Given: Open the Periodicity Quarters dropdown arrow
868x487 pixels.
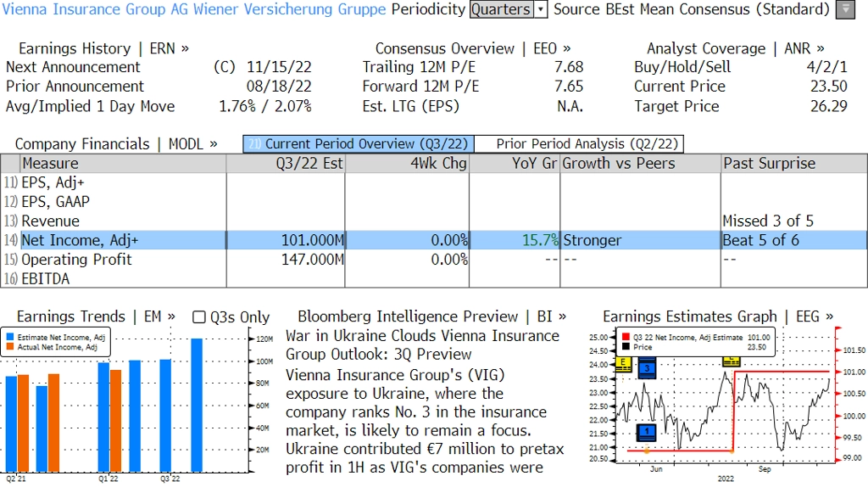Looking at the screenshot, I should pyautogui.click(x=541, y=9).
